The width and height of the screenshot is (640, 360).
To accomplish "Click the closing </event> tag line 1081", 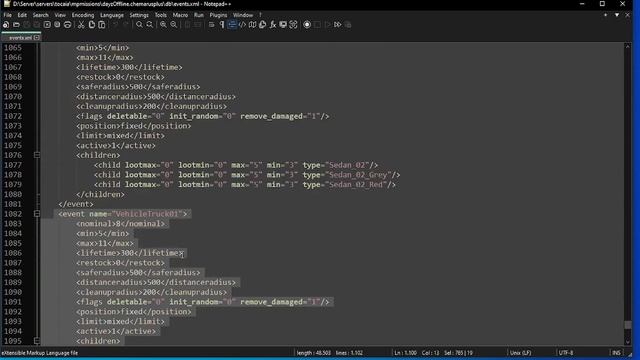I will 76,204.
